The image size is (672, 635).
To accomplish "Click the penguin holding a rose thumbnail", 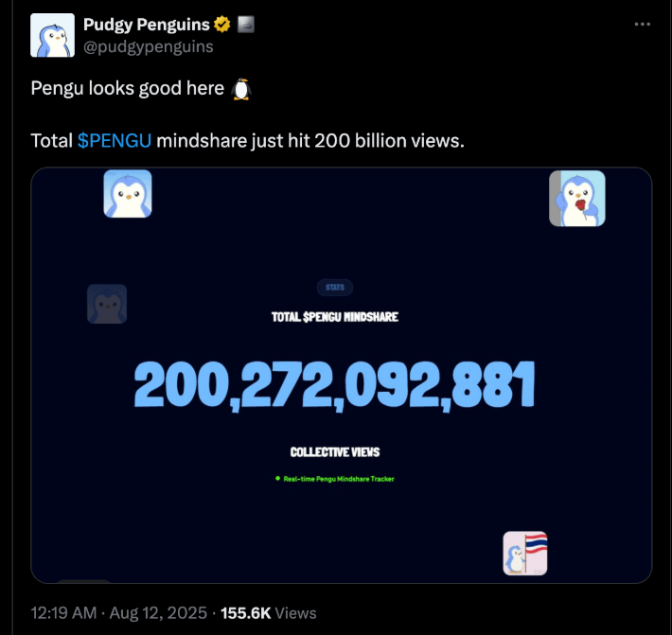I will [x=577, y=199].
